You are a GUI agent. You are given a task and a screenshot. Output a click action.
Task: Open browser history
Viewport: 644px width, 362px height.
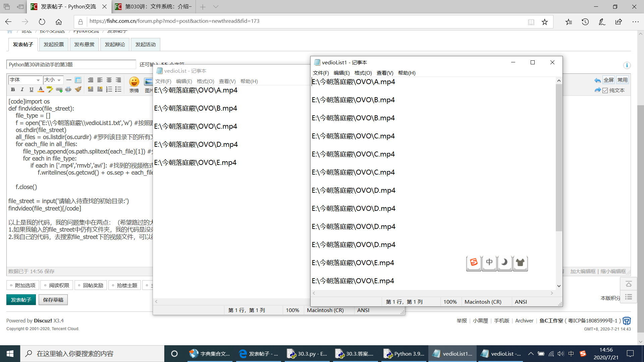(x=585, y=22)
